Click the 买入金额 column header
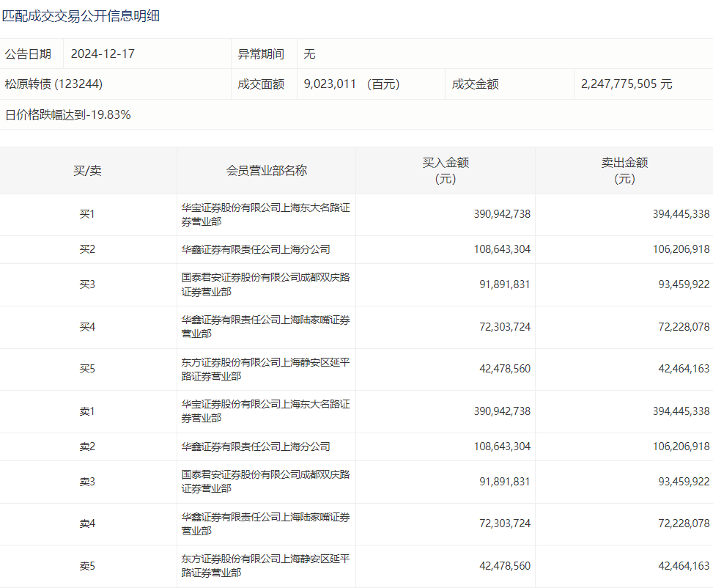This screenshot has width=713, height=588. click(445, 170)
